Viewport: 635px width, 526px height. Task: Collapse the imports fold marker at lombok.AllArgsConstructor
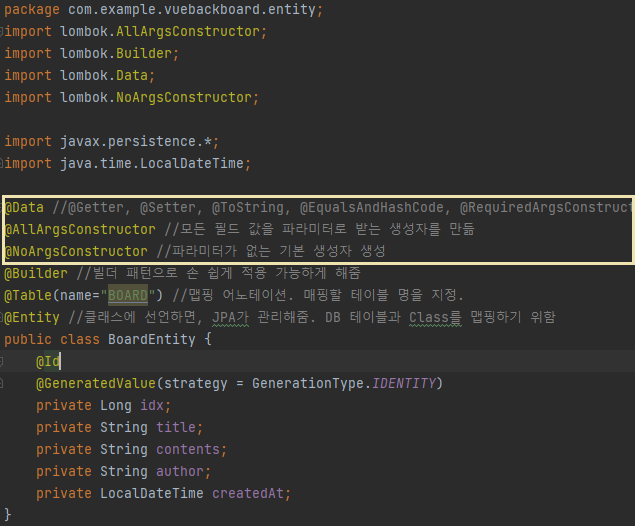tap(1, 31)
